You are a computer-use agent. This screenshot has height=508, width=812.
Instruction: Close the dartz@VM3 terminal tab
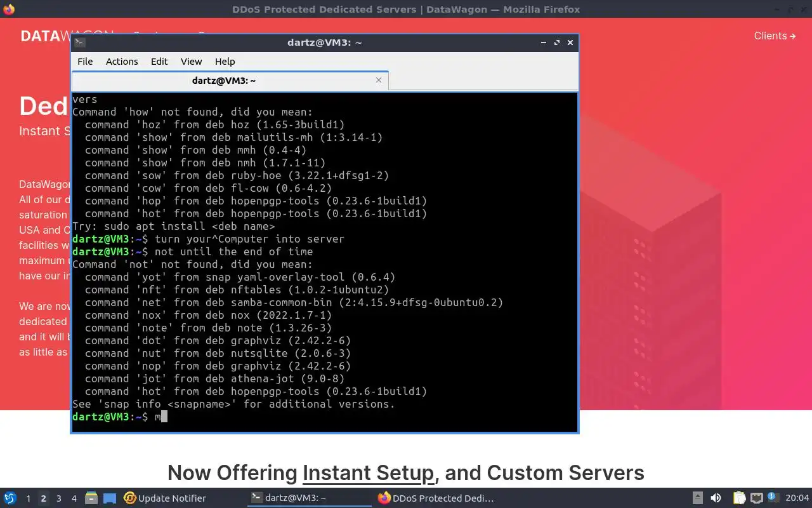tap(379, 80)
